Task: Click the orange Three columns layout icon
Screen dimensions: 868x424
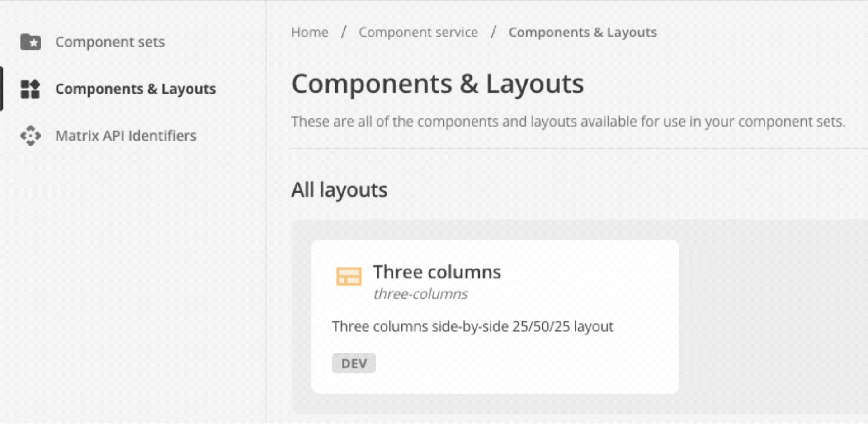Action: (349, 277)
